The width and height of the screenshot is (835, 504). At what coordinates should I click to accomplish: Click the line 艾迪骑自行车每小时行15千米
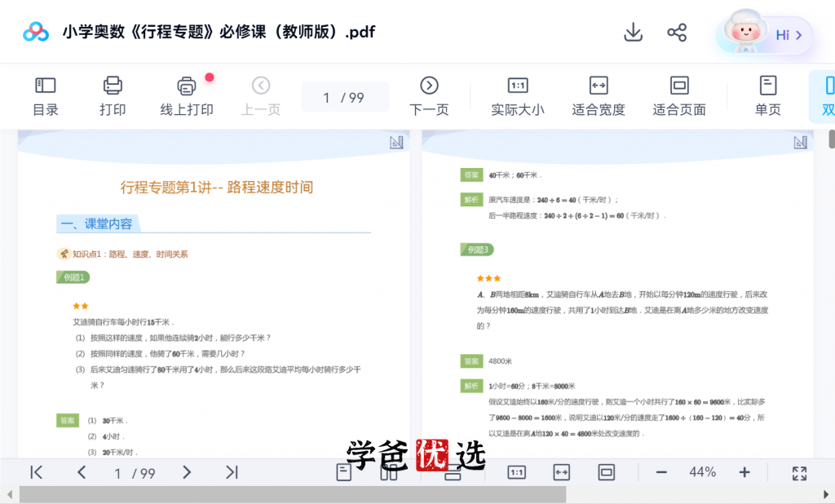[124, 322]
